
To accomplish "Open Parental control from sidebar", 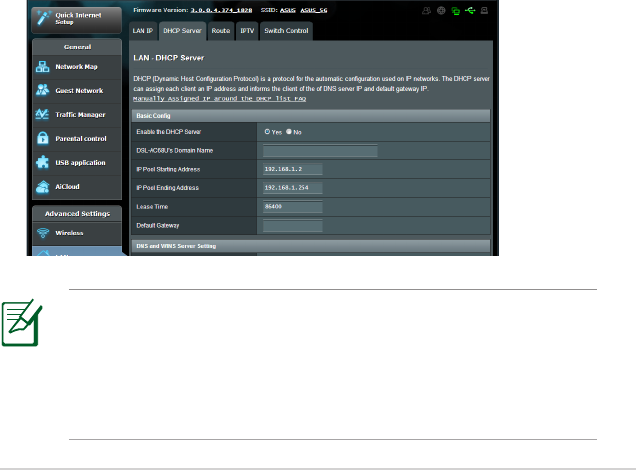I will (77, 138).
